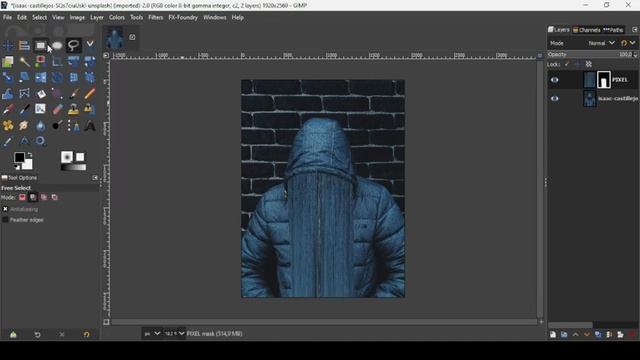Select the Blur/Sharpen droplet tool
The image size is (640, 360).
click(x=40, y=125)
